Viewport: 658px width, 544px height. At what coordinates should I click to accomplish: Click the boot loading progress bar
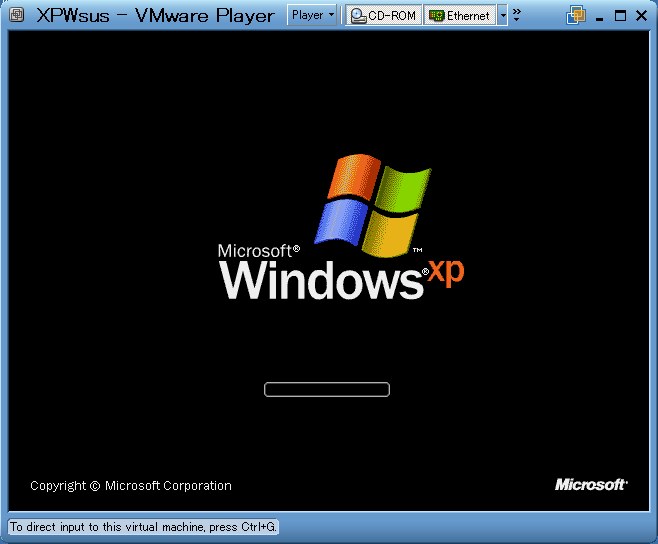pyautogui.click(x=326, y=389)
